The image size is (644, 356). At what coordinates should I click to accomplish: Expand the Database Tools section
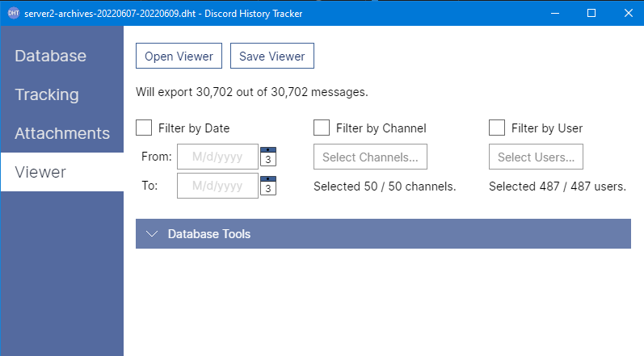383,234
